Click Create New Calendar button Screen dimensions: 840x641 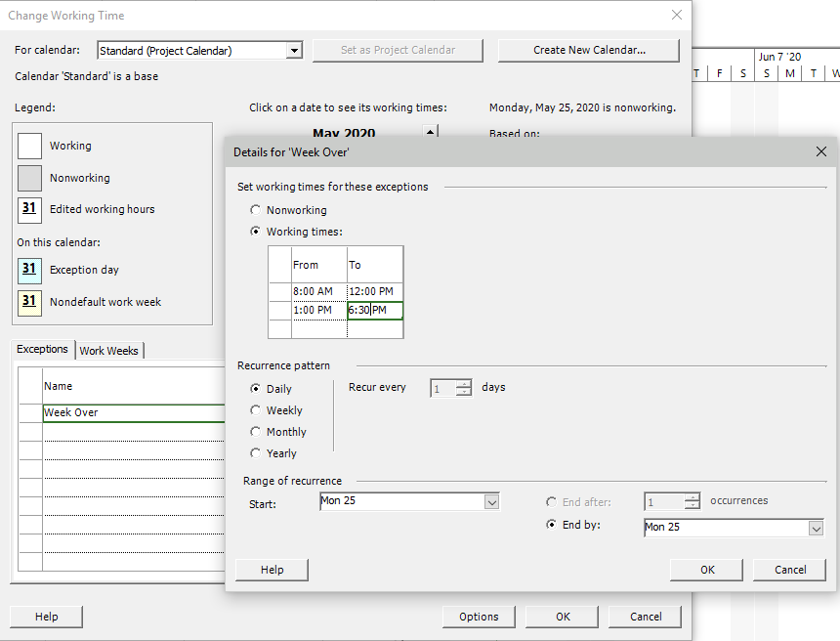(588, 50)
